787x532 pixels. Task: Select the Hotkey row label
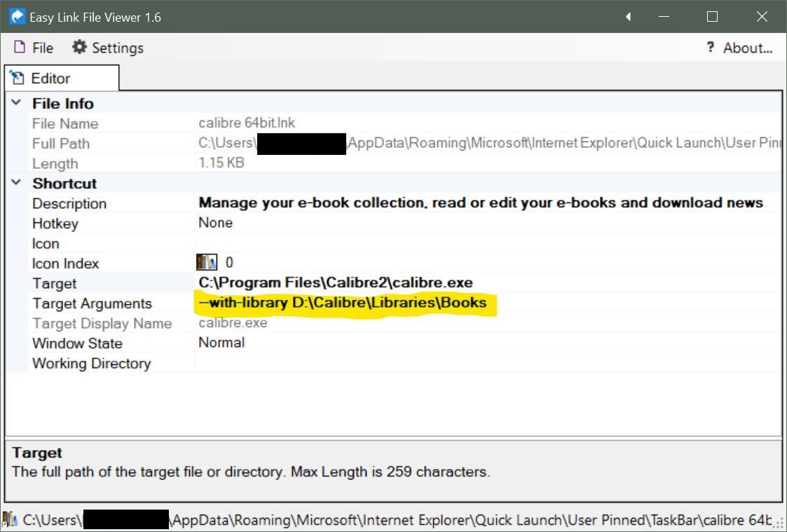click(55, 224)
